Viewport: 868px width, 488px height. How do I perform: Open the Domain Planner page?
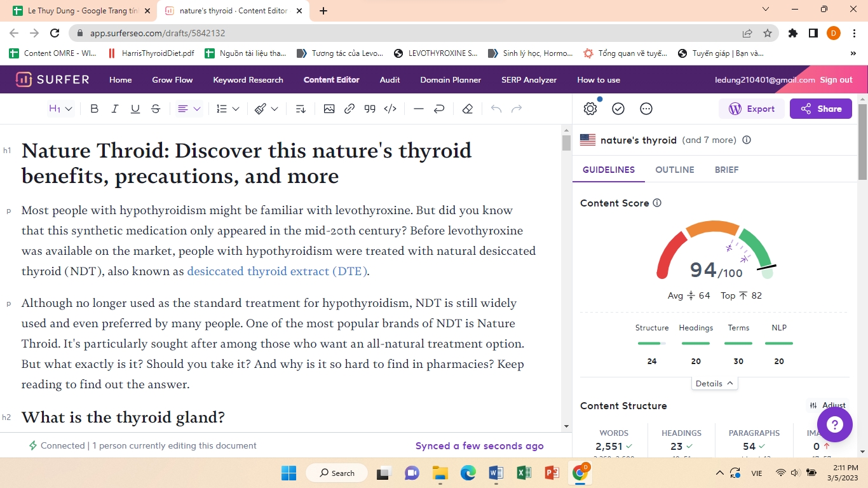click(x=451, y=79)
